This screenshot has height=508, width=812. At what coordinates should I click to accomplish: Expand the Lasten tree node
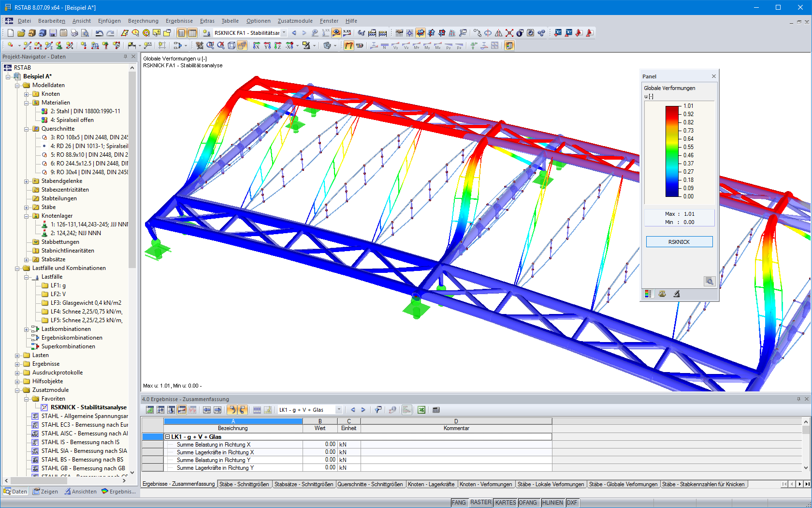[17, 355]
